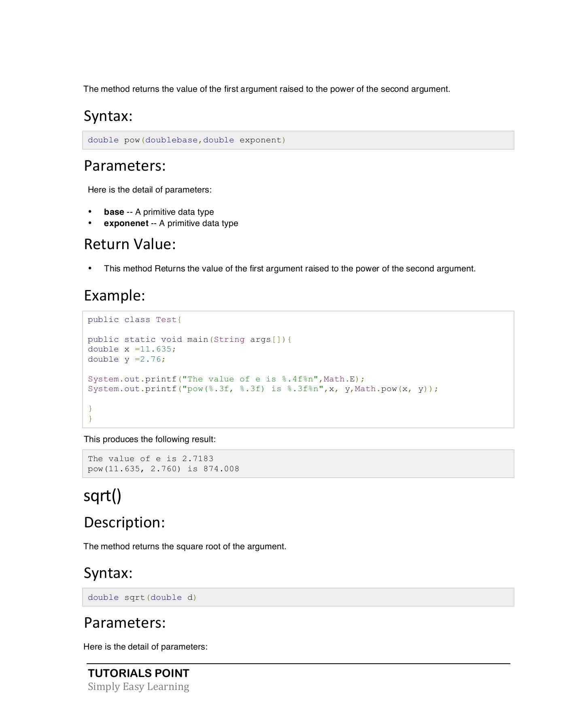Click the bold "exponenet" parameter name

[126, 223]
